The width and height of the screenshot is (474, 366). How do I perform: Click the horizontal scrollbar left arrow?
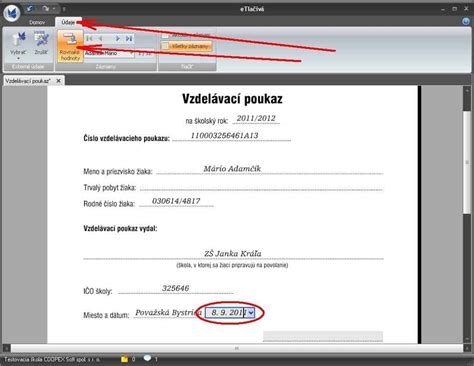coord(7,348)
